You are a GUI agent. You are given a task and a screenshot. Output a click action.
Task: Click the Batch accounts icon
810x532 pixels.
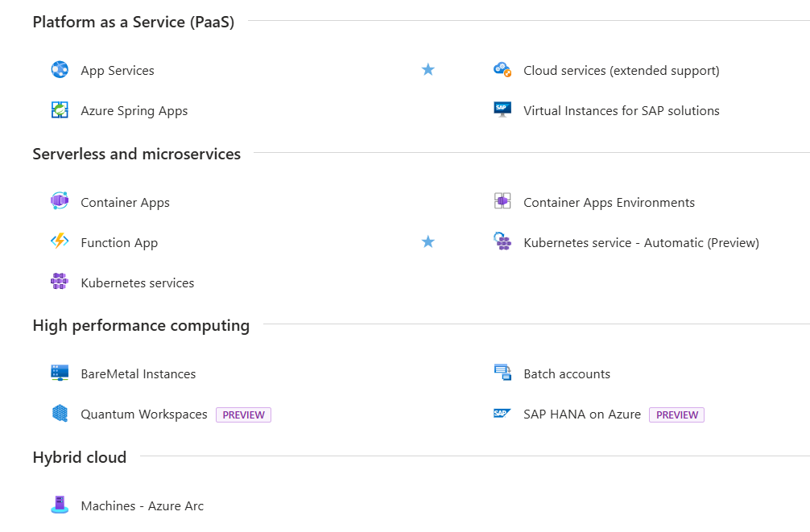click(x=502, y=373)
